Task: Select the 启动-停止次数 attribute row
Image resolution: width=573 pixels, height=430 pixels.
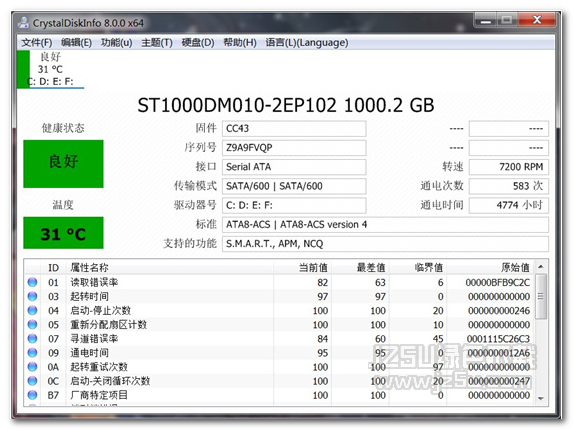Action: point(280,311)
